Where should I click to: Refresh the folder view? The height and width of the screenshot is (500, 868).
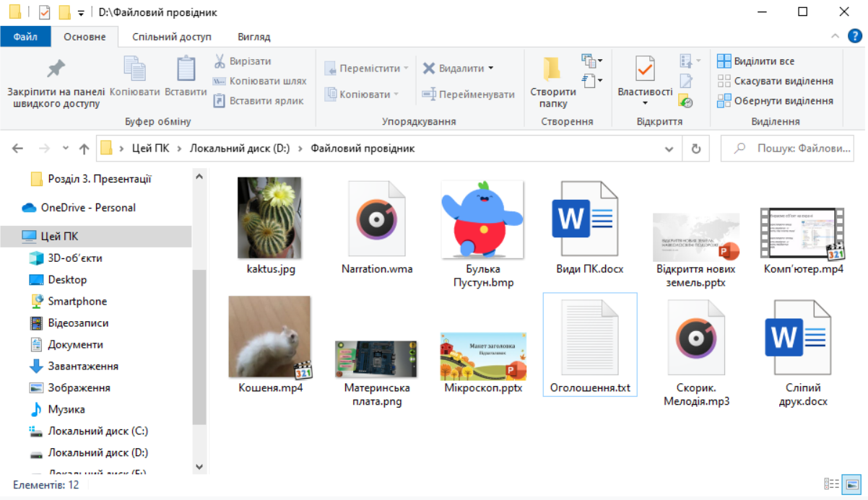696,149
